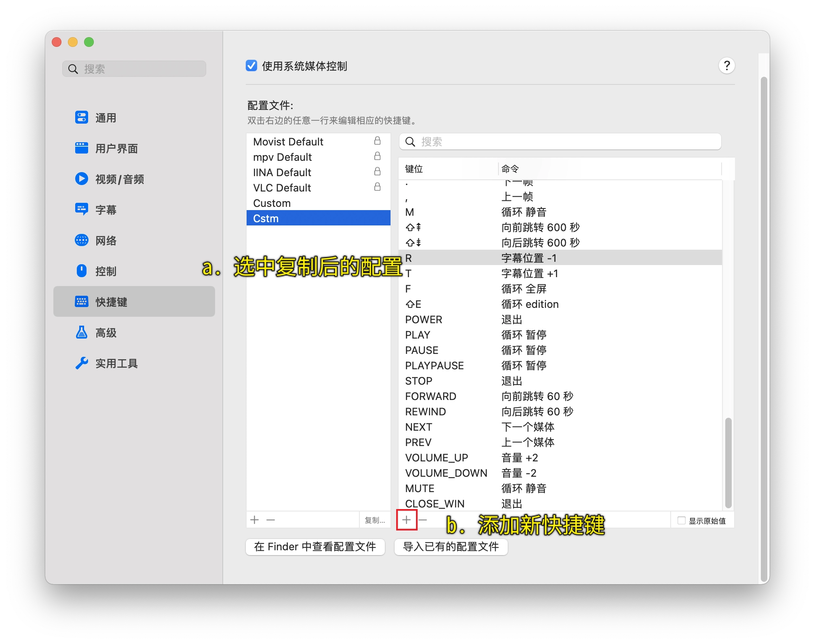Remove selected key binding with minus
The image size is (815, 644).
point(423,520)
